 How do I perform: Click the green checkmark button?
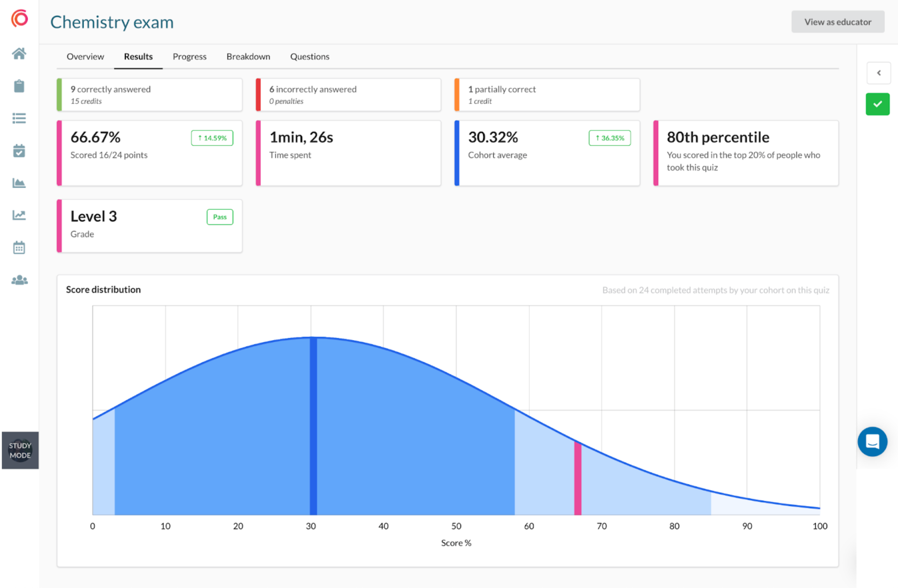[x=877, y=104]
